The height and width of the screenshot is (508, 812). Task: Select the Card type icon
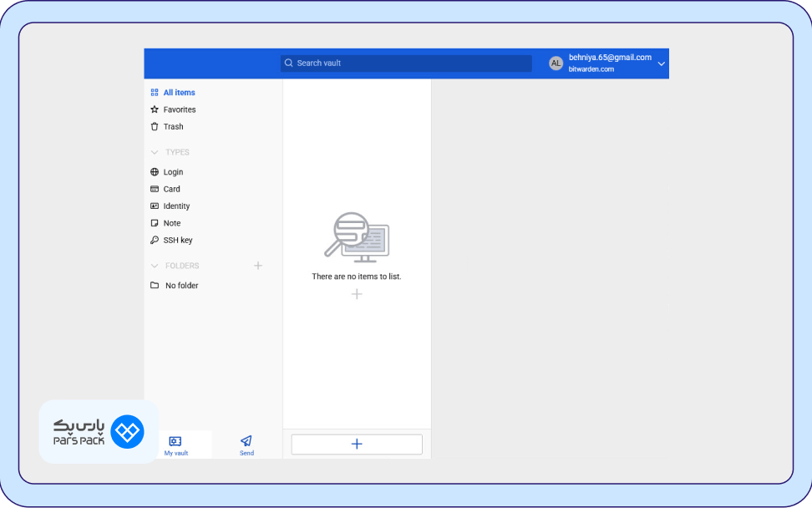pos(155,189)
